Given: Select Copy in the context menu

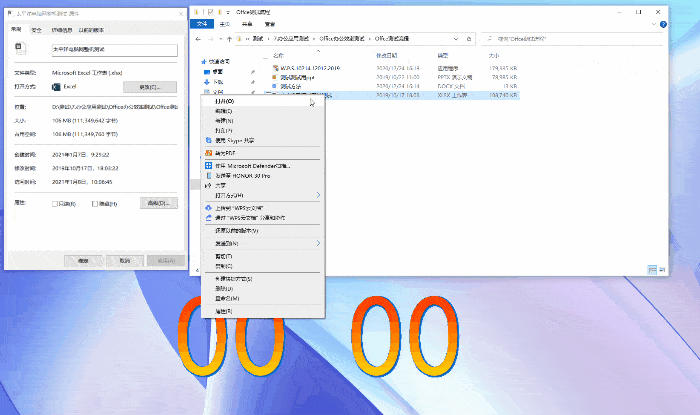Looking at the screenshot, I should pos(262,266).
